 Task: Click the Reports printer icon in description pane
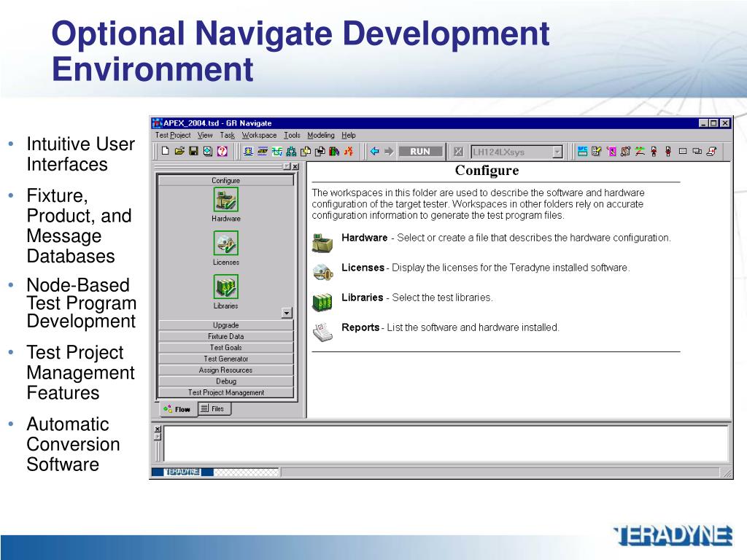pos(322,332)
